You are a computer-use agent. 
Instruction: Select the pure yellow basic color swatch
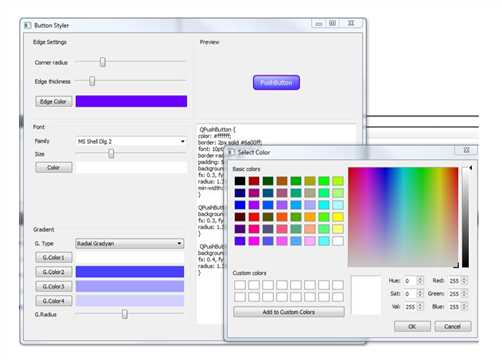click(x=338, y=217)
